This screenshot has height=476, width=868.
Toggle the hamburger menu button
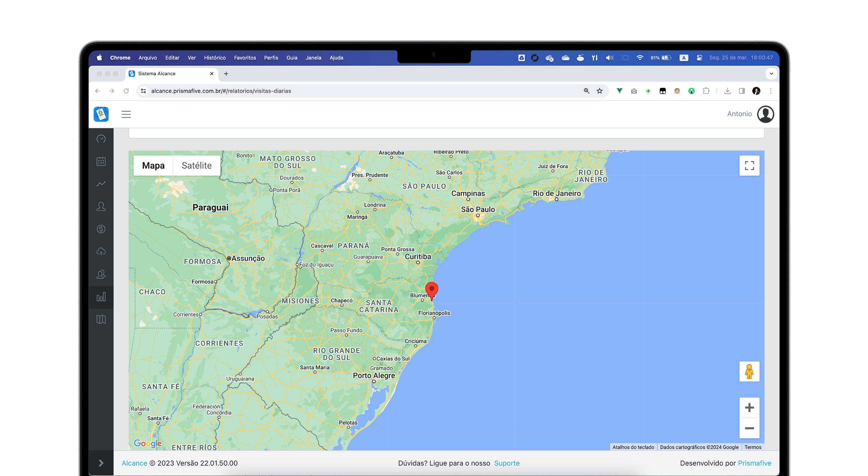[126, 114]
